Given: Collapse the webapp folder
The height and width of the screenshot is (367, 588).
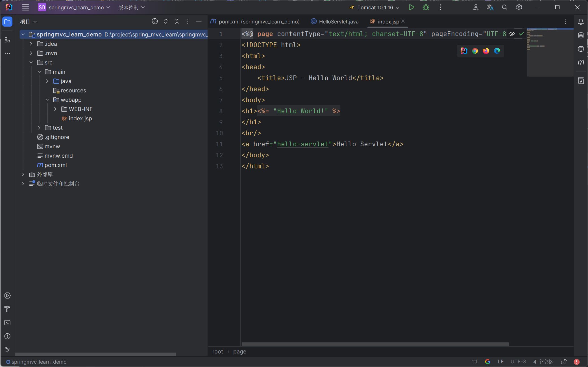Looking at the screenshot, I should (47, 100).
